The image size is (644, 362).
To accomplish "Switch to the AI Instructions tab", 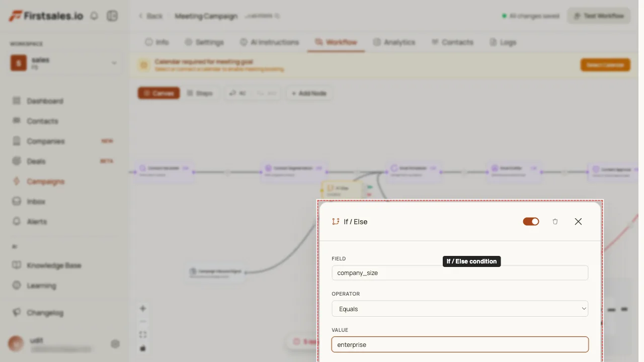I will (269, 42).
